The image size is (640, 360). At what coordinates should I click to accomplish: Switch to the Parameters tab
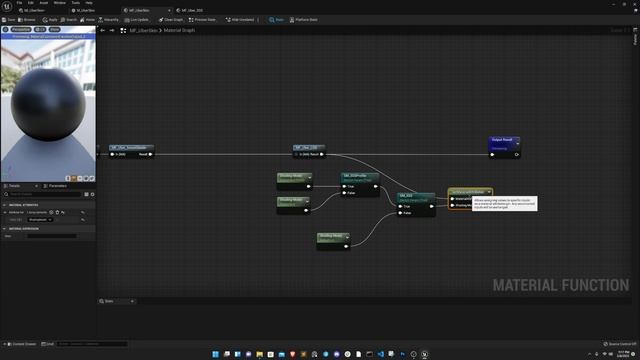(x=55, y=186)
